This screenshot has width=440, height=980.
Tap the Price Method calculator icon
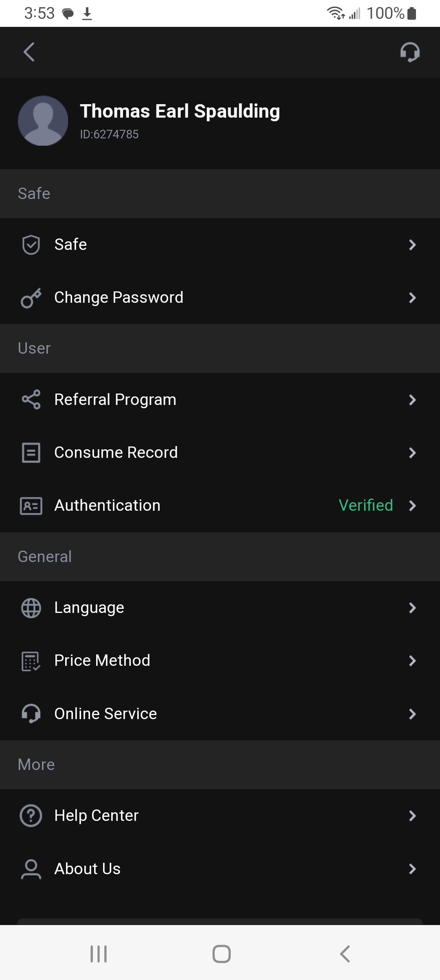pos(31,661)
